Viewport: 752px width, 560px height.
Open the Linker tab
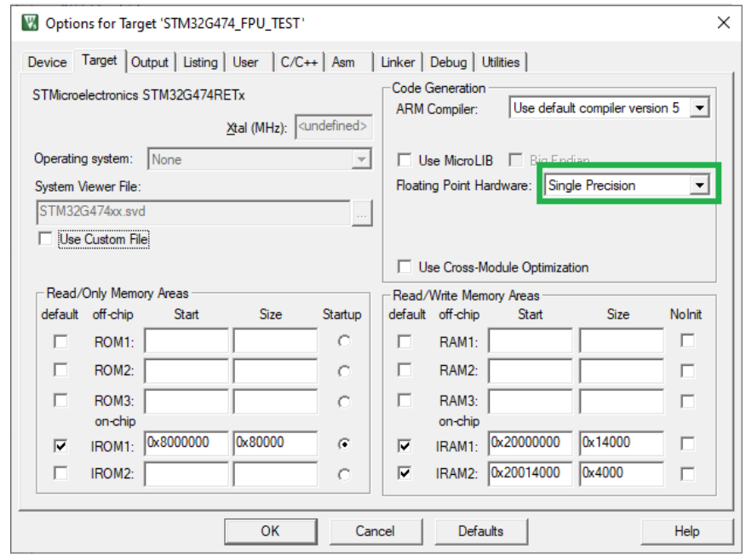tap(398, 62)
